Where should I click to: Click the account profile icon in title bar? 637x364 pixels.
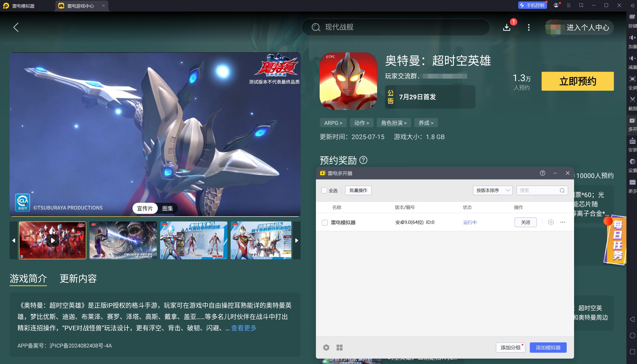coord(556,5)
